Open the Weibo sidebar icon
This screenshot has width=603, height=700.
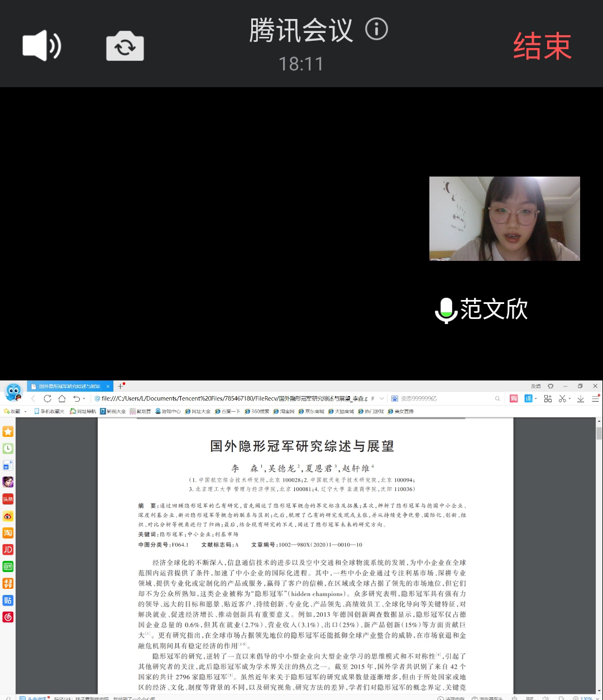click(x=8, y=516)
